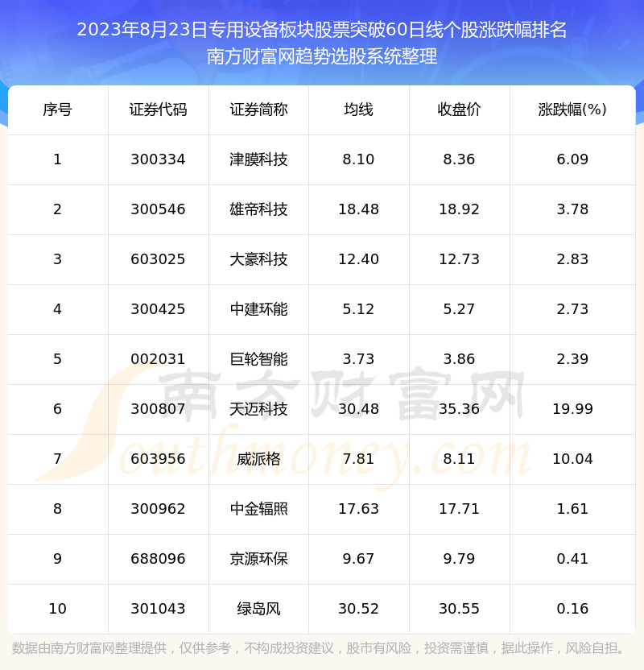Click closing price 5.27

click(459, 309)
